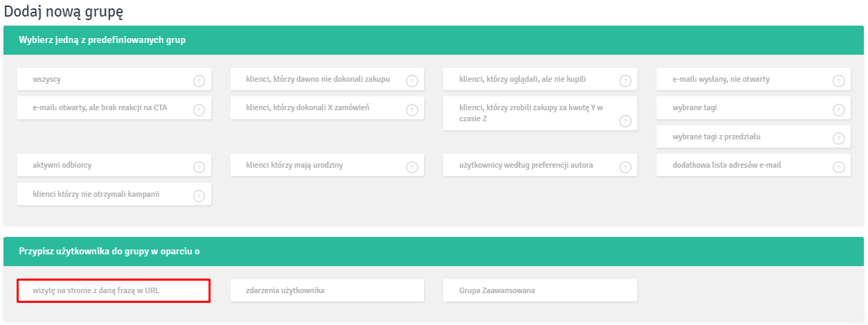Open help icon for 'klienci, którzy dawno nie dokonali zakupu'

(x=412, y=81)
